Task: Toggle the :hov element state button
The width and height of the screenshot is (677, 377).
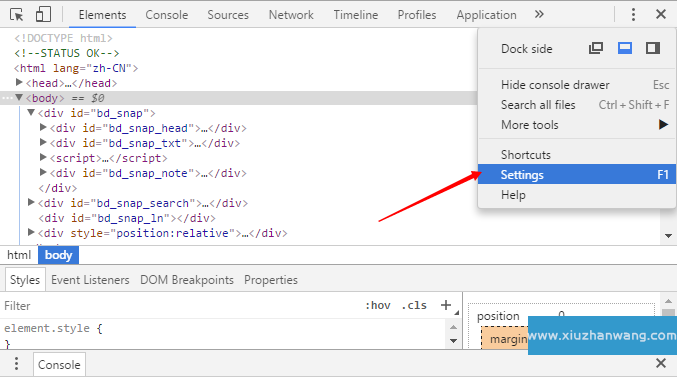Action: pos(378,305)
